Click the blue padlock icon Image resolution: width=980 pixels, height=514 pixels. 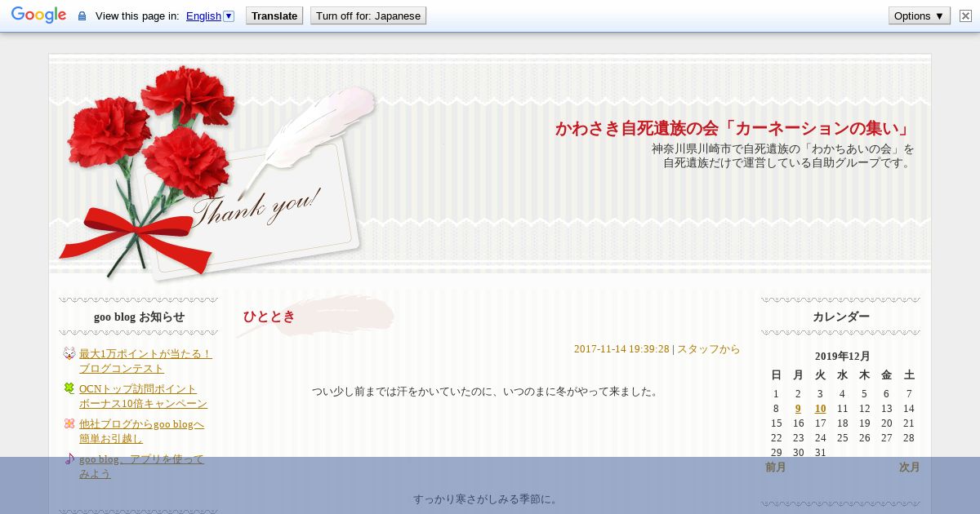(x=82, y=16)
